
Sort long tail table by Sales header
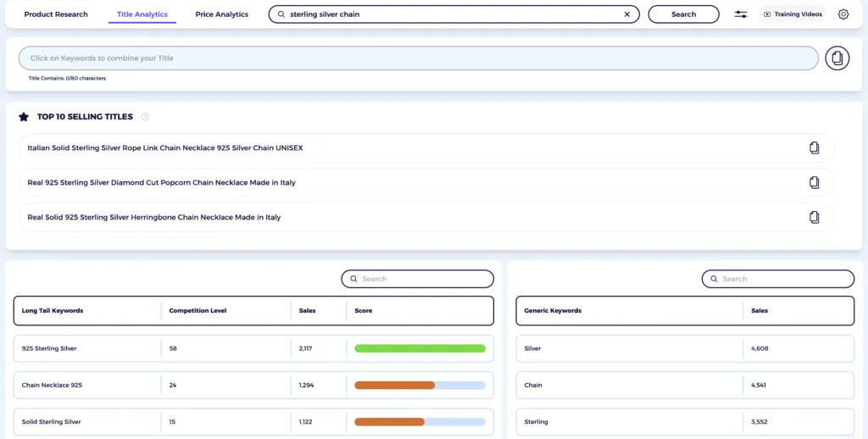(x=307, y=310)
